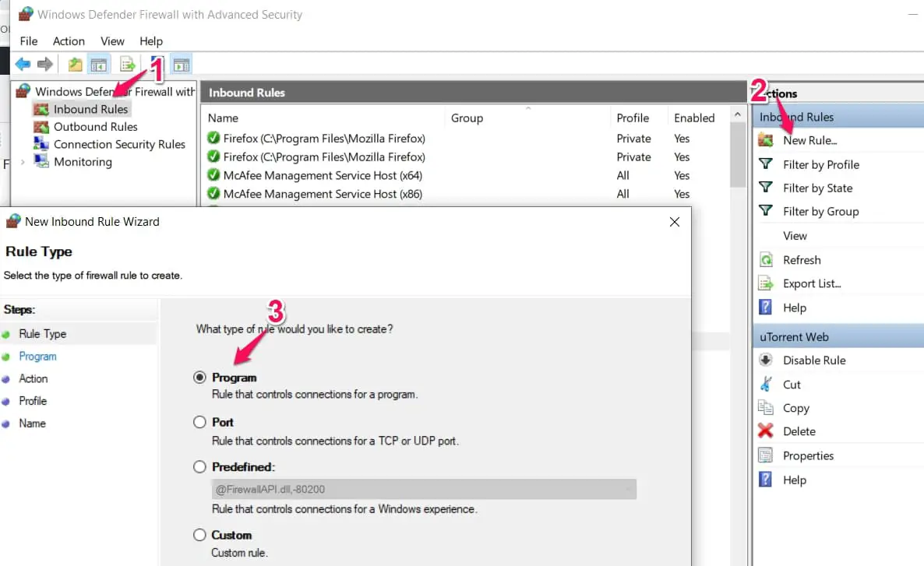Open the File menu

click(28, 41)
